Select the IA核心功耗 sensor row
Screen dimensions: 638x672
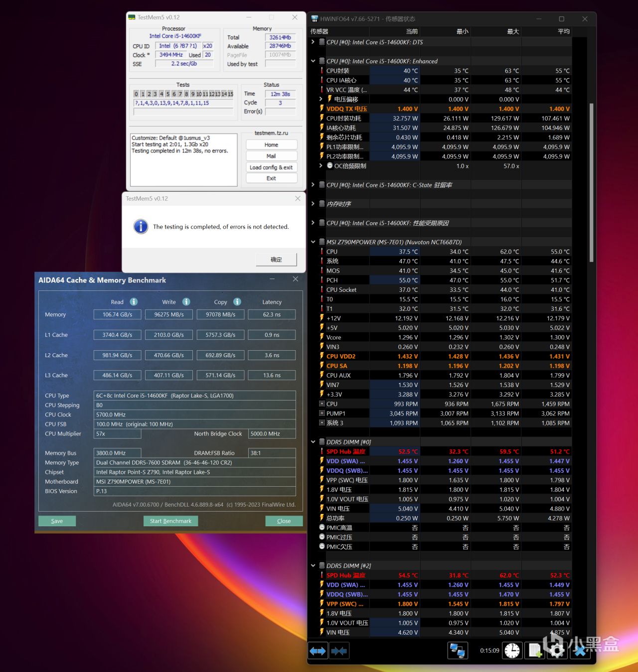pos(445,128)
